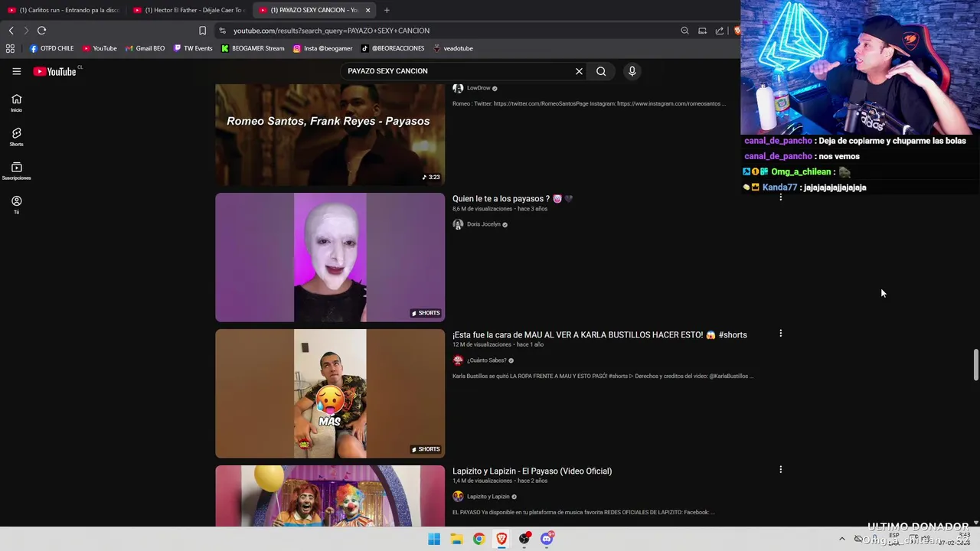Show hidden system tray icons chevron
Image resolution: width=980 pixels, height=551 pixels.
tap(841, 539)
